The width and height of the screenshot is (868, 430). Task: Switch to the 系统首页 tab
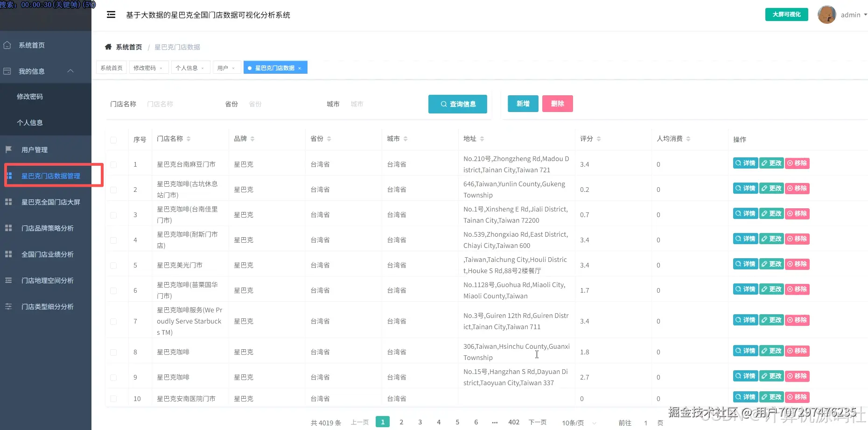[112, 68]
